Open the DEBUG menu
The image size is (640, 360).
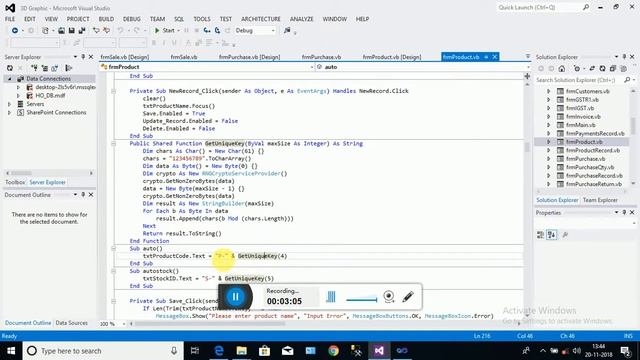(131, 19)
